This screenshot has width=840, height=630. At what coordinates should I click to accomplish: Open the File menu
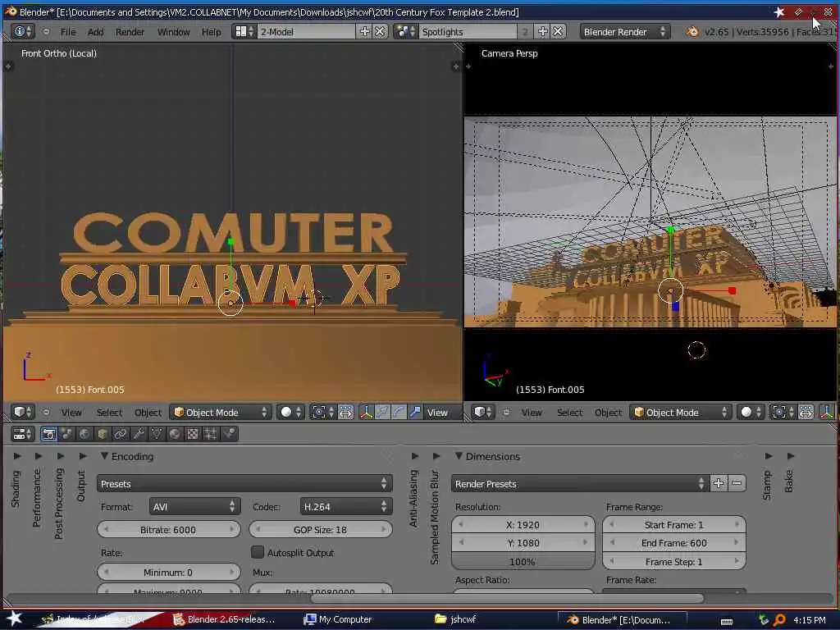coord(68,32)
